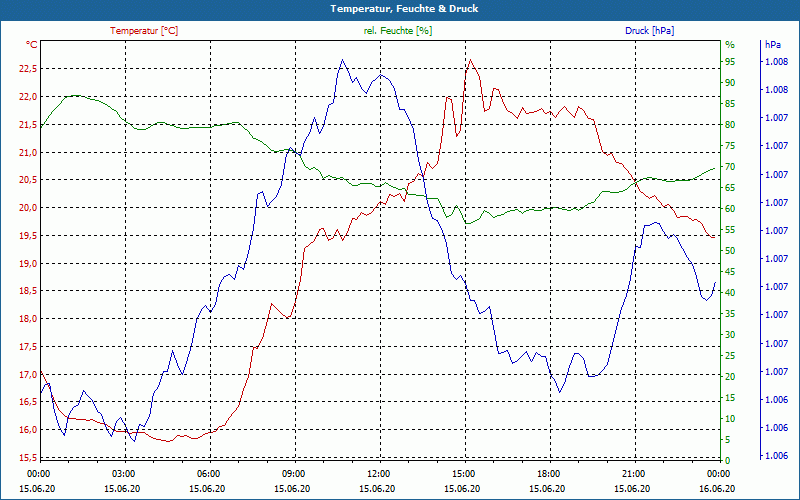800x500 pixels.
Task: Click the Druck [hPa] legend label
Action: coord(649,31)
